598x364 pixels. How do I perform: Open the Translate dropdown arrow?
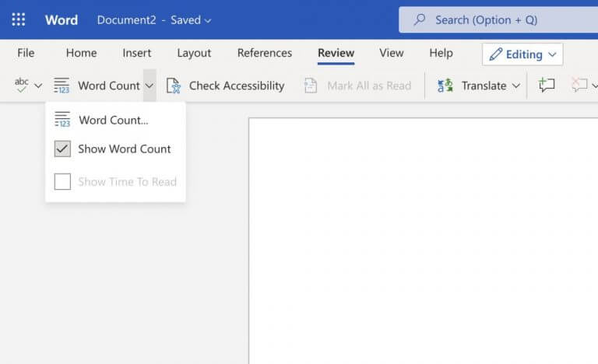tap(515, 86)
